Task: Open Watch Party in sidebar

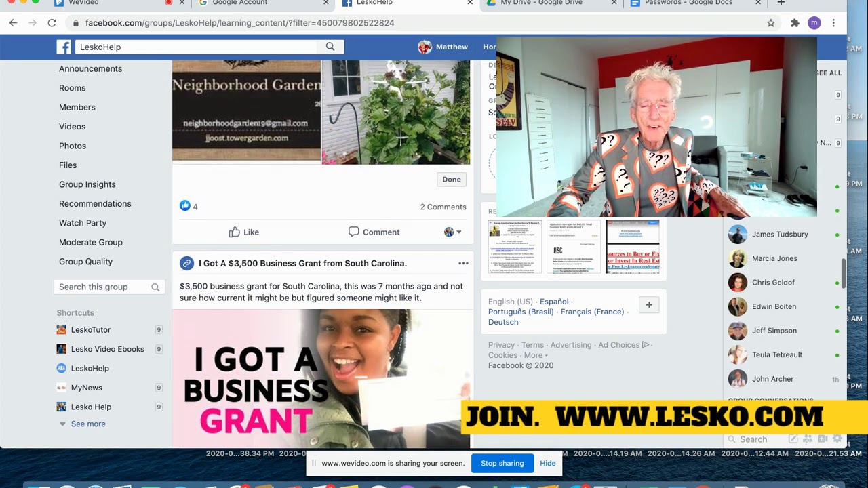Action: pos(83,223)
